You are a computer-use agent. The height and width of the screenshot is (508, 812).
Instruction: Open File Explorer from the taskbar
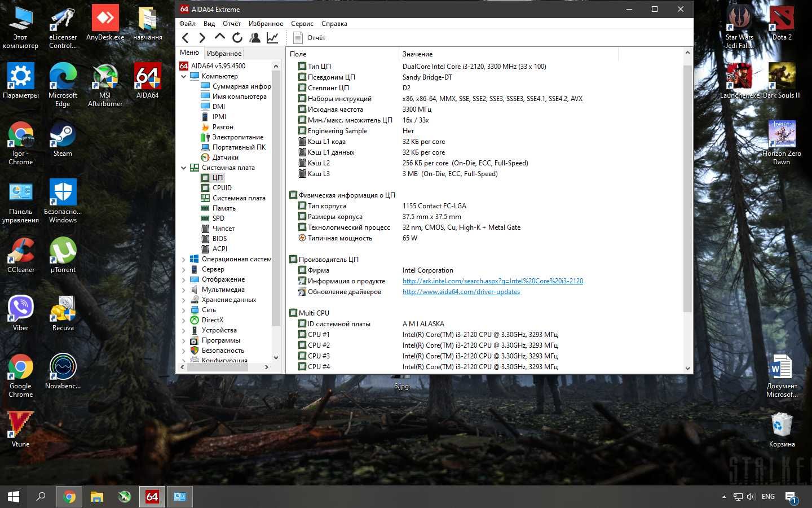coord(97,497)
